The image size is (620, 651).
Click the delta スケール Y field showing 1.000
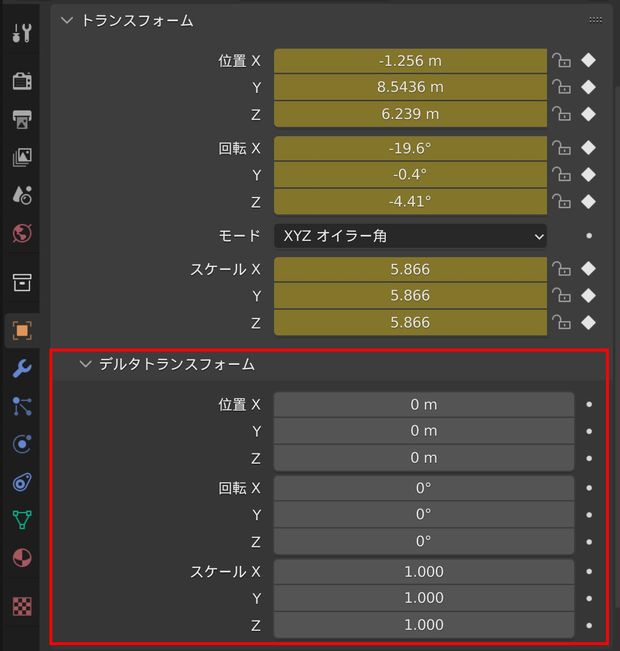click(x=424, y=598)
